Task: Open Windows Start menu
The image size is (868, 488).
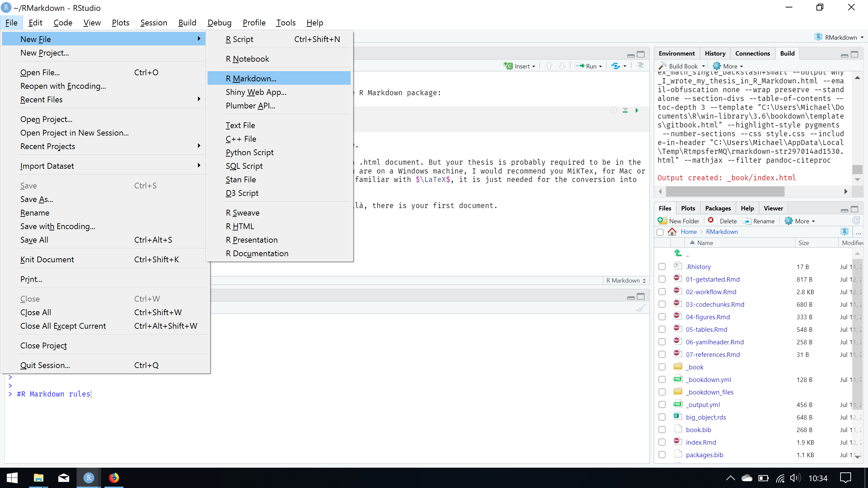Action: click(12, 478)
